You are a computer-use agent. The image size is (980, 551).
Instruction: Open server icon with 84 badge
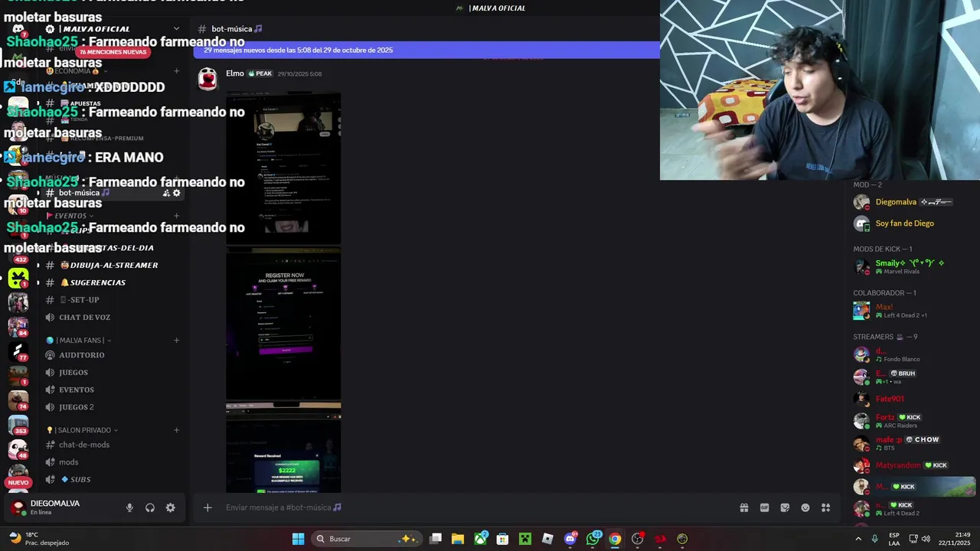[18, 327]
